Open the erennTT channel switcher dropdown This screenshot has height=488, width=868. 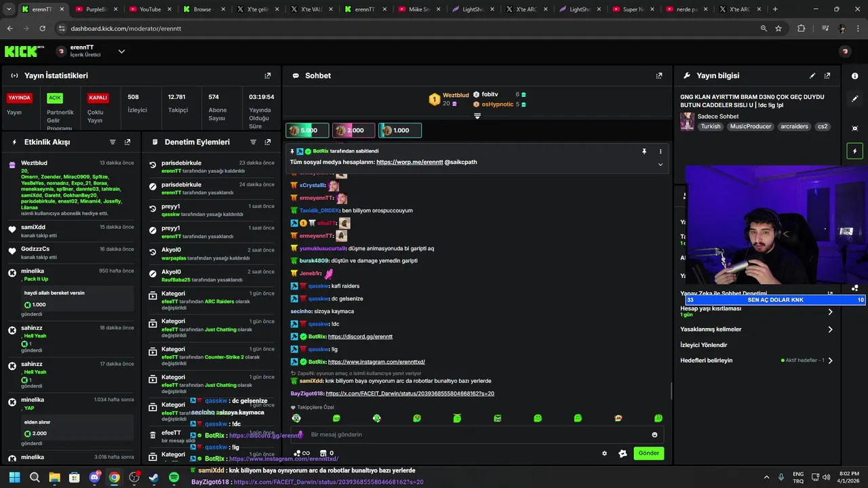pyautogui.click(x=121, y=52)
